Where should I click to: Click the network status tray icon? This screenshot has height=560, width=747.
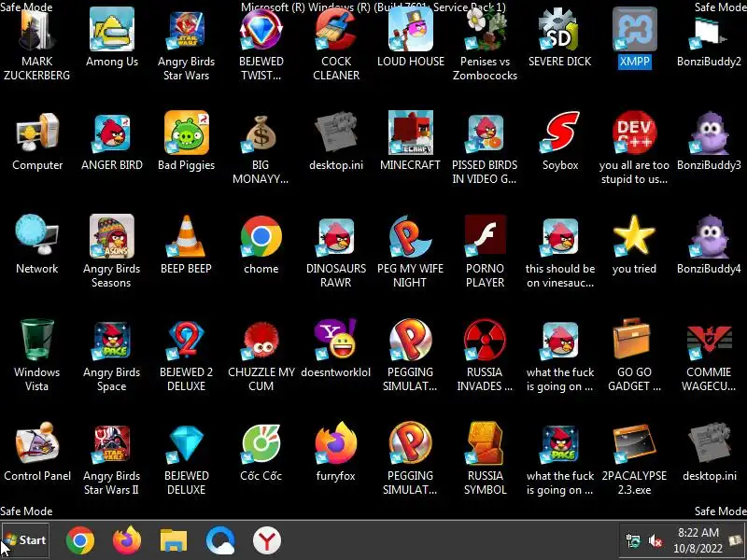[633, 541]
